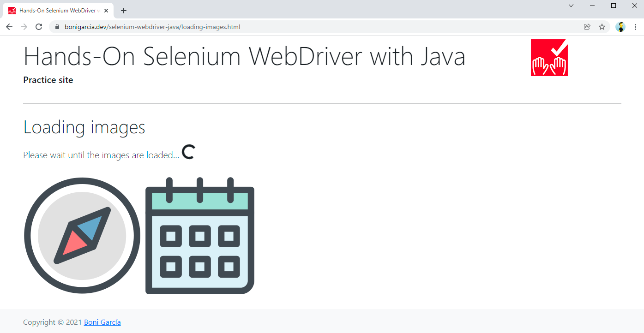
Task: Click the Boni García link
Action: [102, 322]
